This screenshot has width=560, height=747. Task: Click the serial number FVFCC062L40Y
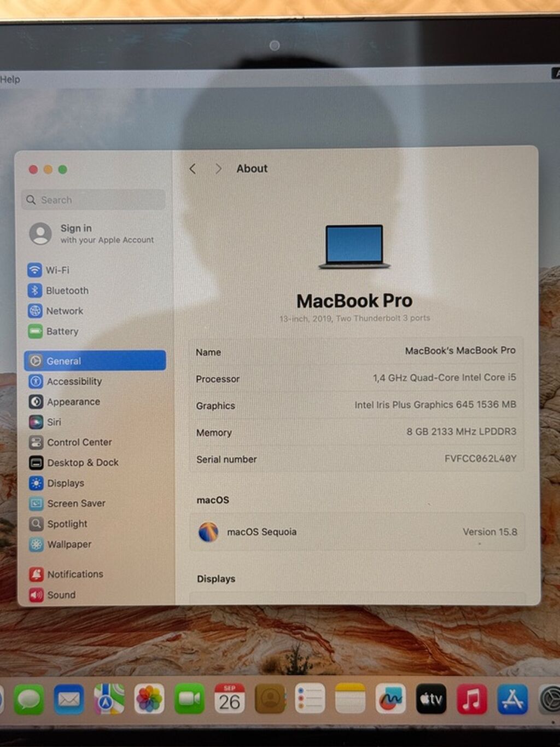point(480,459)
